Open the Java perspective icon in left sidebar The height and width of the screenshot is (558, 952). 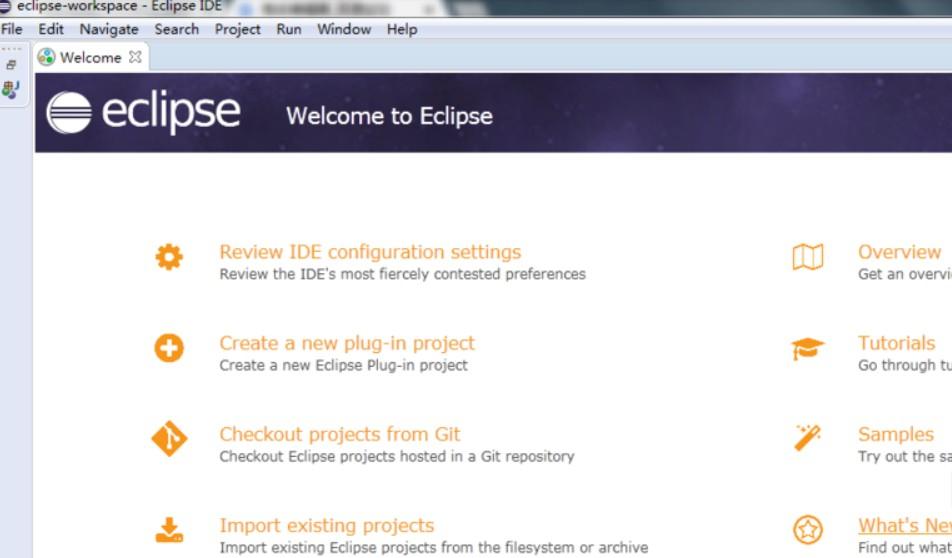click(11, 90)
